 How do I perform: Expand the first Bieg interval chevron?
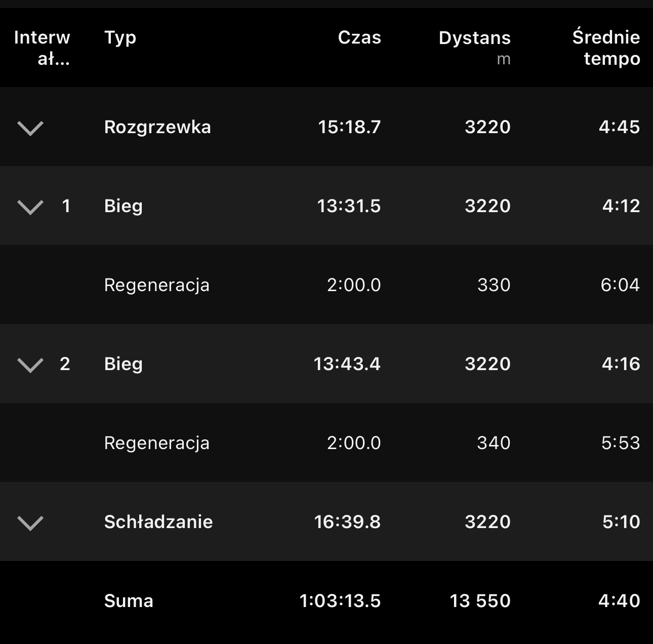tap(30, 207)
